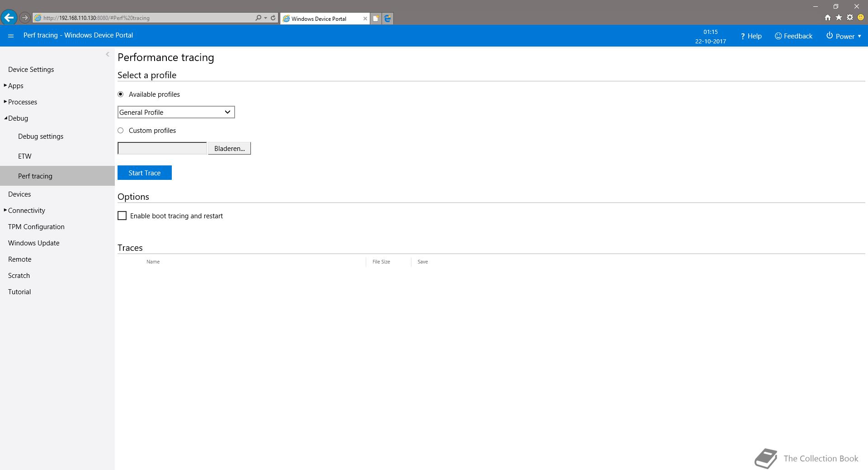The image size is (868, 470).
Task: Click the browser Back arrow button
Action: [9, 18]
